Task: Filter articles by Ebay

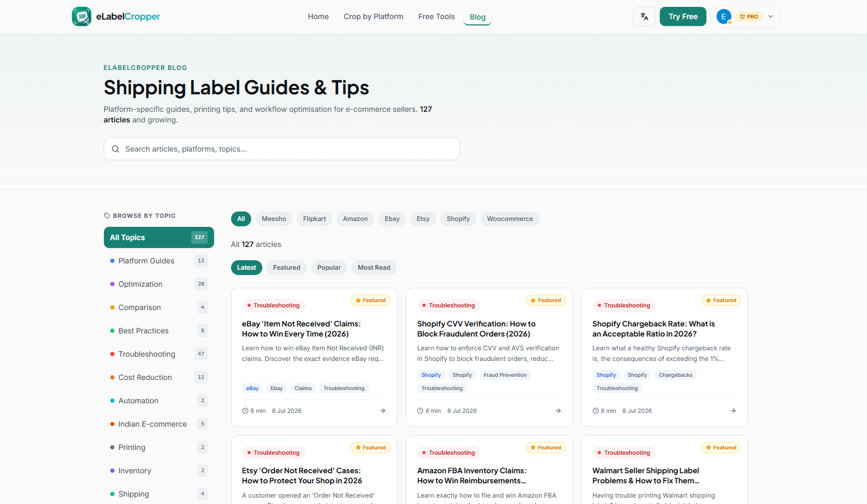Action: (x=392, y=219)
